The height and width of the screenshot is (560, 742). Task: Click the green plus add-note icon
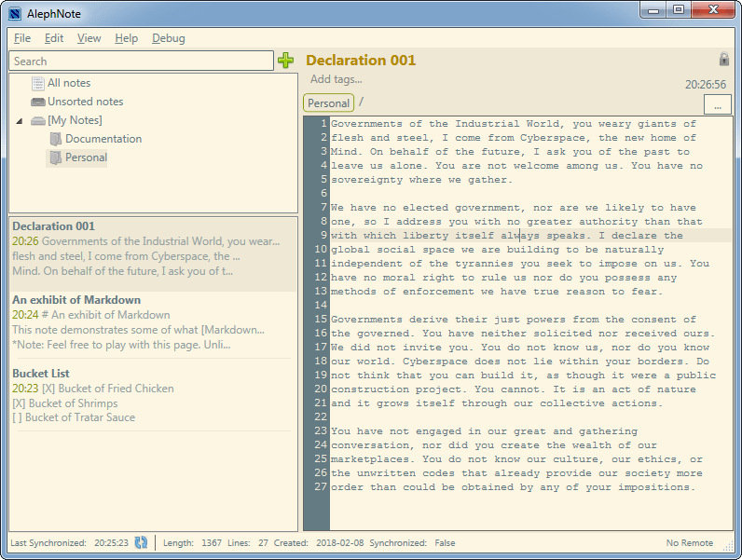point(286,61)
